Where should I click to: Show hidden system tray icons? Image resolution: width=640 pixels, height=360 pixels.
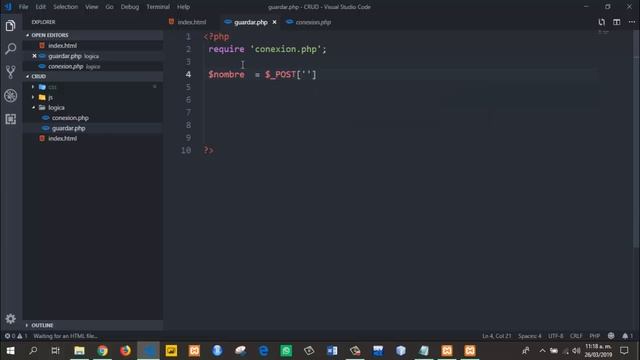click(542, 351)
